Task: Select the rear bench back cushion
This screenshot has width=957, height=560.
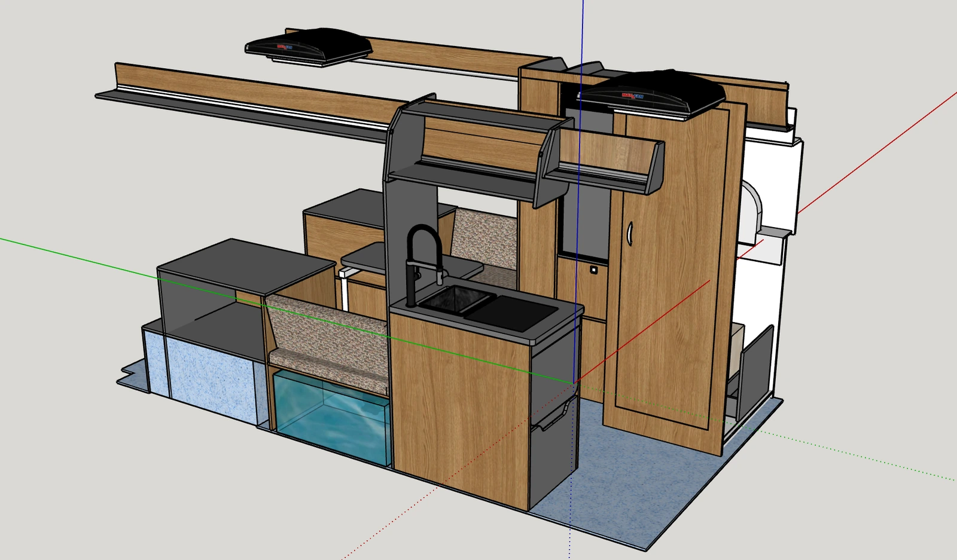Action: [484, 238]
